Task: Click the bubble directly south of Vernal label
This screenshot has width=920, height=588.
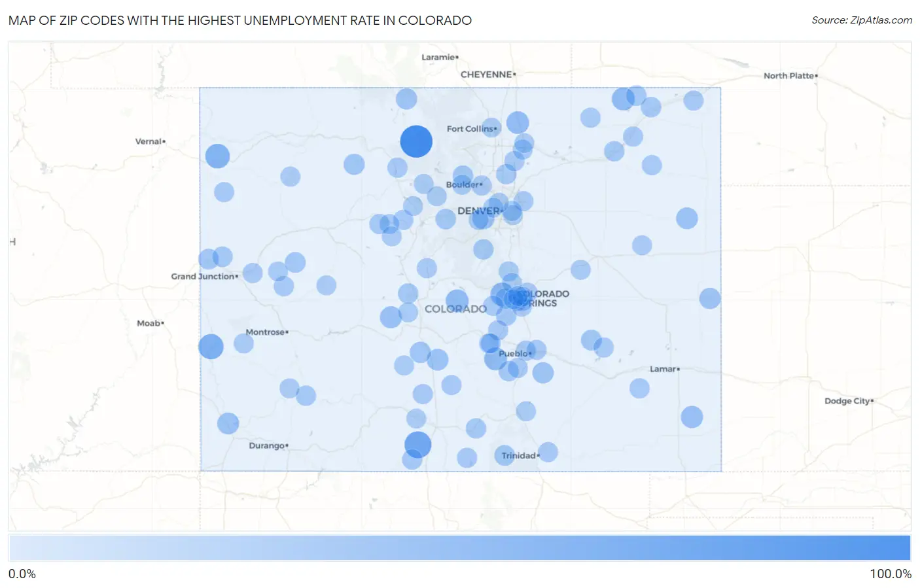Action: coord(217,156)
